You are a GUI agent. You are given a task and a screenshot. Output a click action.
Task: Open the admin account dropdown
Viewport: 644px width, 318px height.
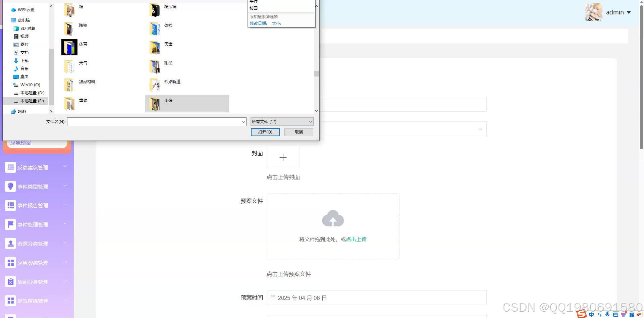coord(618,12)
